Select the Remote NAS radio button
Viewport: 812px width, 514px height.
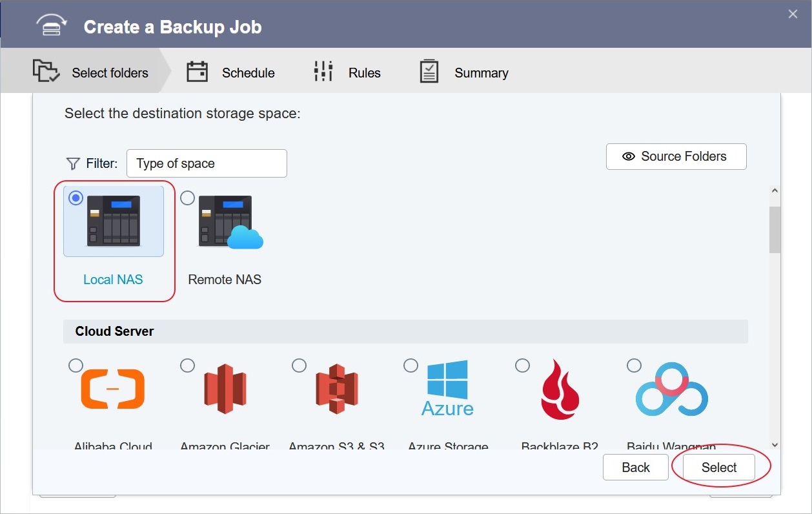[187, 198]
